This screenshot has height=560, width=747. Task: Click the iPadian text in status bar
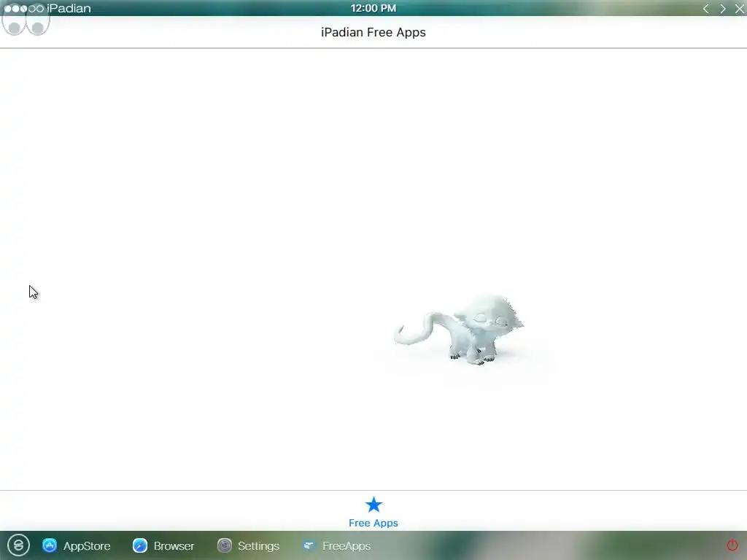tap(69, 9)
